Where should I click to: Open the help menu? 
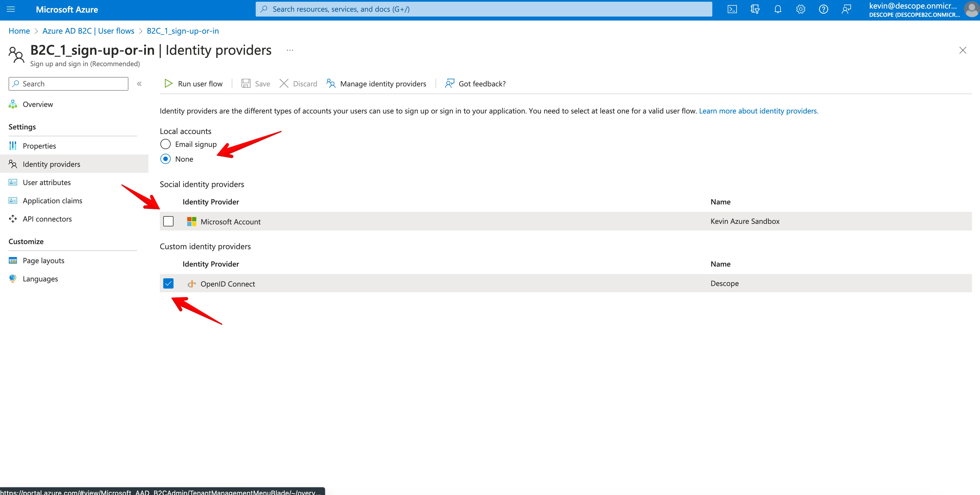pyautogui.click(x=823, y=9)
